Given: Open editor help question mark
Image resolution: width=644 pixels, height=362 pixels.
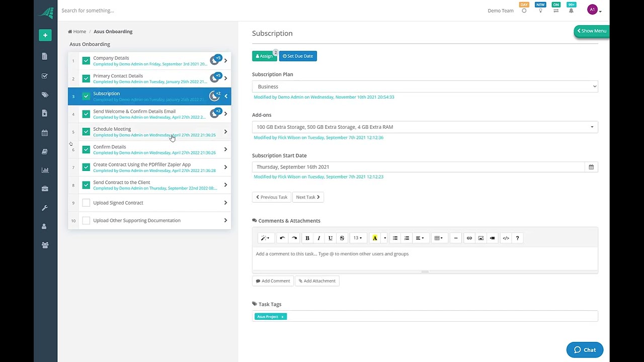Looking at the screenshot, I should (517, 238).
